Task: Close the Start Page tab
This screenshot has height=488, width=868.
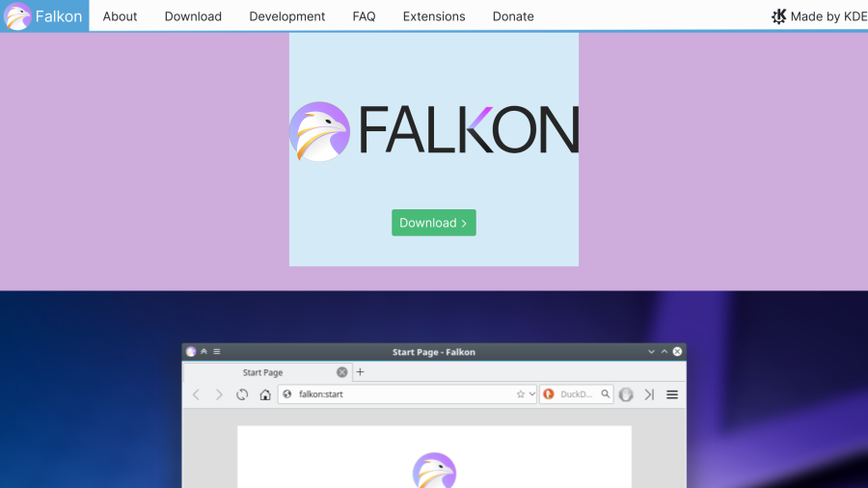Action: point(341,372)
